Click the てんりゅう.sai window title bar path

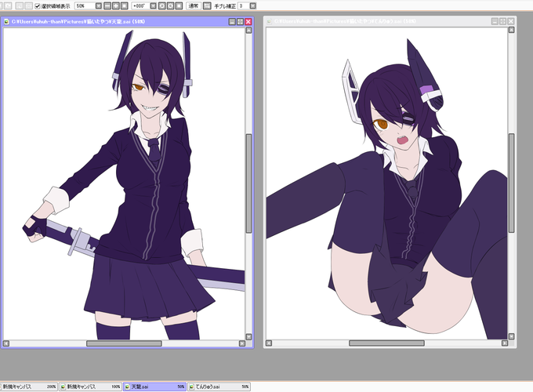(345, 21)
